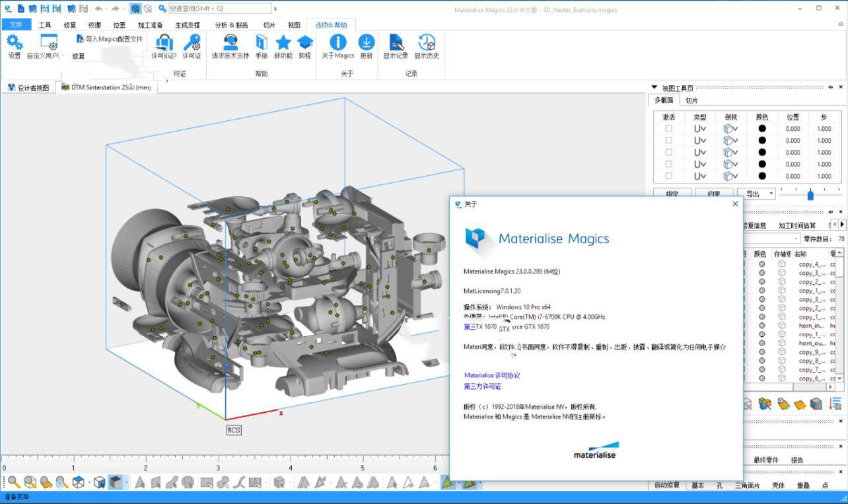
Task: Click the 许可证 key icon
Action: pos(192,43)
